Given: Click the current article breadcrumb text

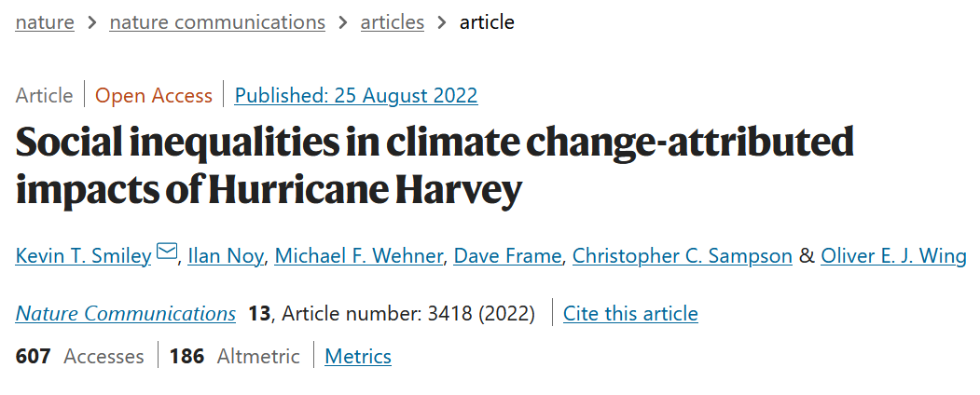Looking at the screenshot, I should [487, 22].
